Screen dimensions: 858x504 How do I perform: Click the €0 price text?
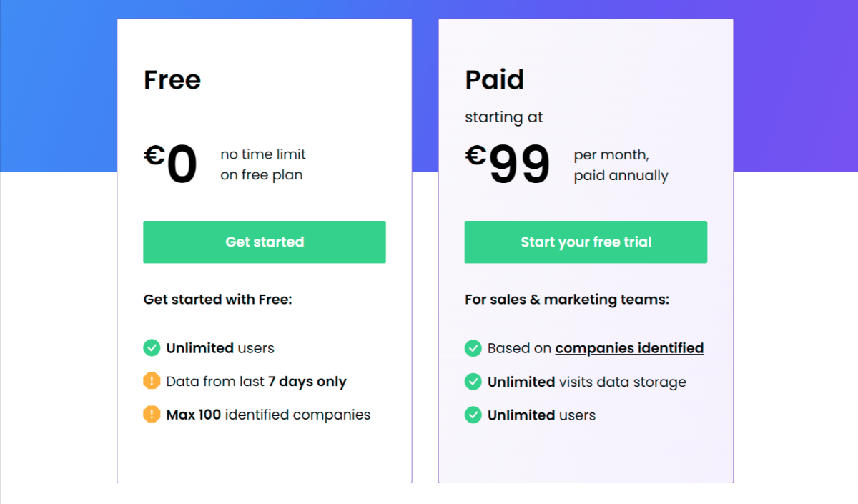click(x=171, y=164)
